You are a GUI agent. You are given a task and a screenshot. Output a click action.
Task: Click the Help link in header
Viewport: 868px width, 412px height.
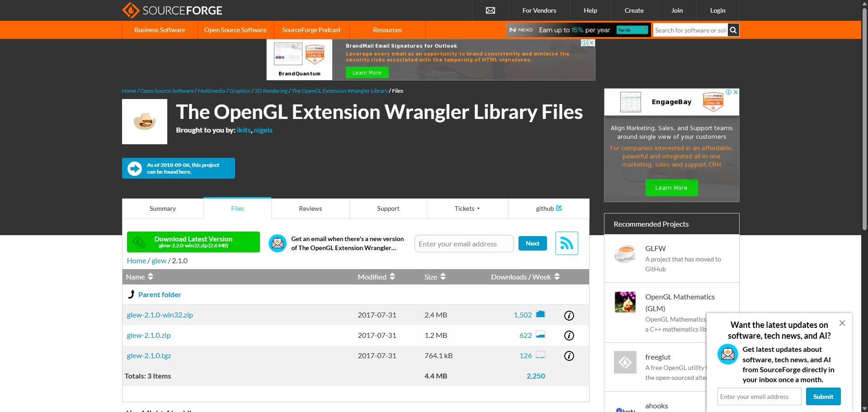[x=590, y=10]
